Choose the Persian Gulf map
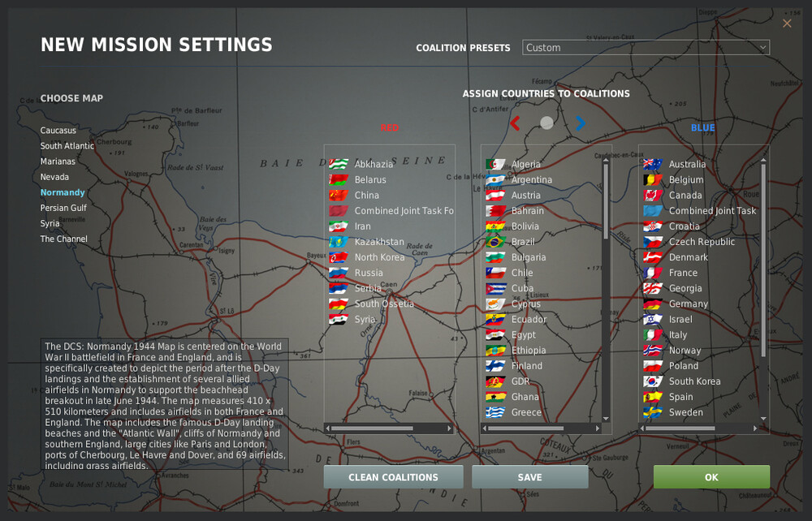 click(x=63, y=208)
